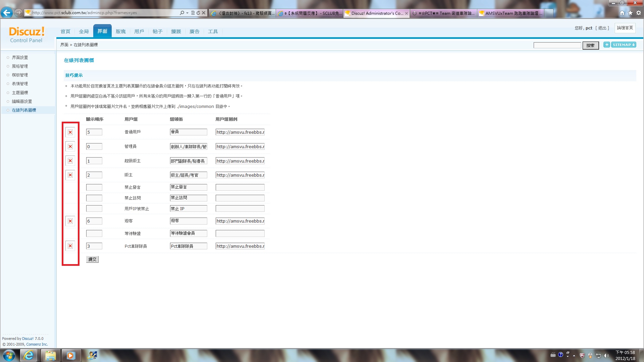This screenshot has width=644, height=362.
Task: Click the browser home icon
Action: coord(622,13)
